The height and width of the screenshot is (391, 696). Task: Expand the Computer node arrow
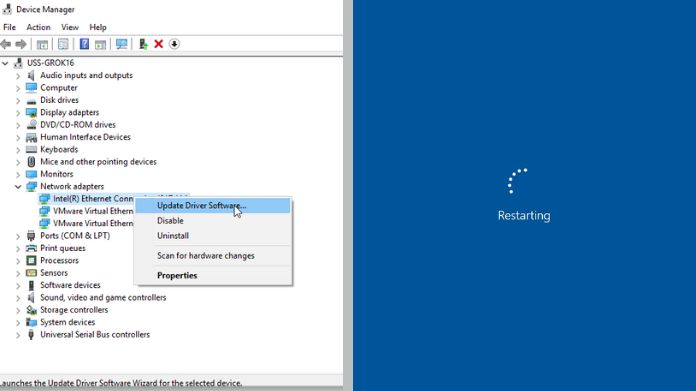(x=18, y=88)
